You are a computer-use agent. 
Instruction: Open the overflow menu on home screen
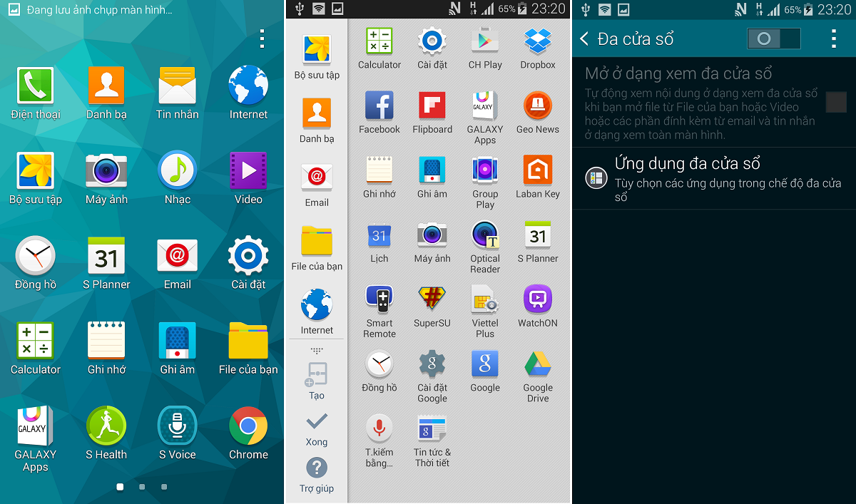[263, 38]
